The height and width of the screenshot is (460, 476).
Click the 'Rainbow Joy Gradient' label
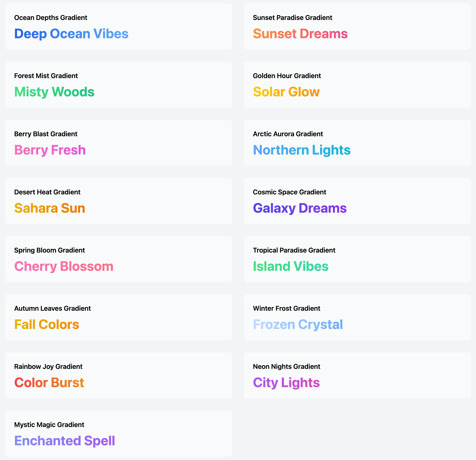pyautogui.click(x=48, y=367)
